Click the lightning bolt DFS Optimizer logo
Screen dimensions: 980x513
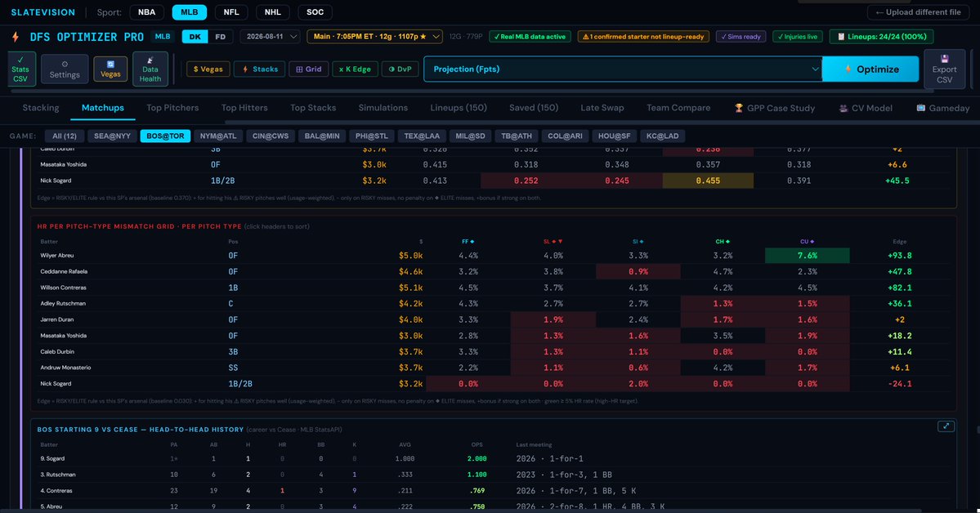[x=16, y=37]
